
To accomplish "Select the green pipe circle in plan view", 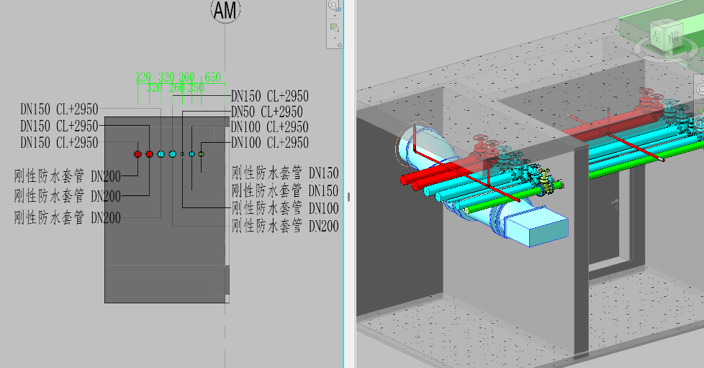I will (201, 154).
